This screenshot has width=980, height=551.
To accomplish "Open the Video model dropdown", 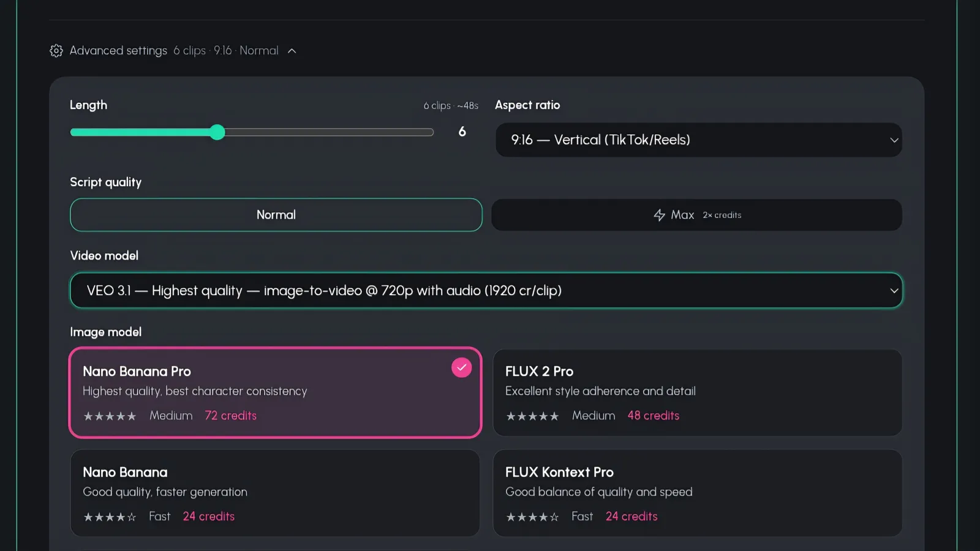I will click(486, 290).
